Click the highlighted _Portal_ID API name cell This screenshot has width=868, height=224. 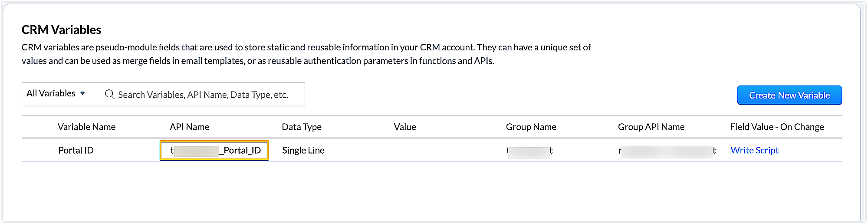tap(214, 151)
